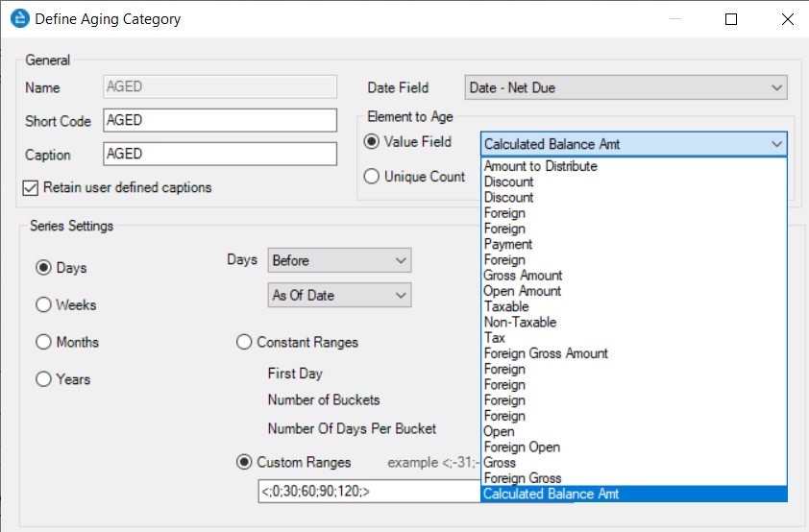Choose Open Amount from the list
809x532 pixels.
[x=523, y=291]
